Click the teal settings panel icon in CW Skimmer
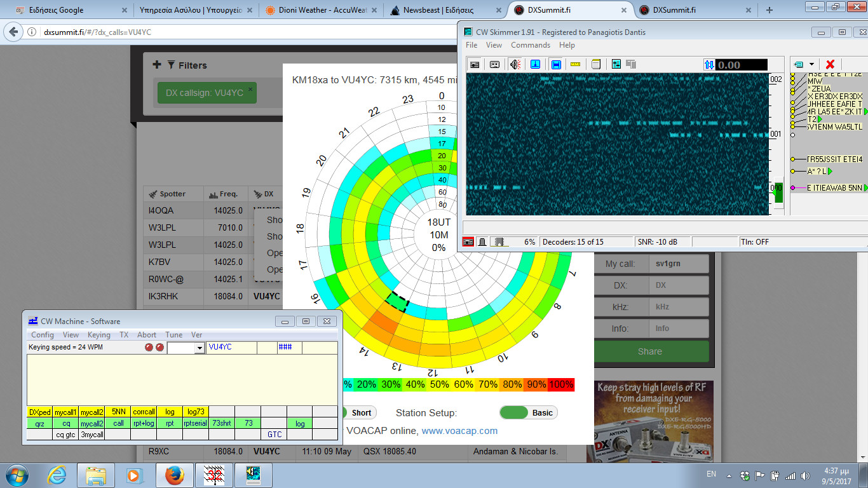 (616, 64)
